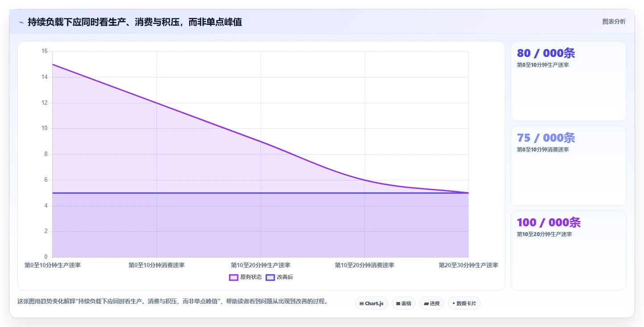Click the lightning icon beside the title
Image resolution: width=644 pixels, height=327 pixels.
coord(21,22)
